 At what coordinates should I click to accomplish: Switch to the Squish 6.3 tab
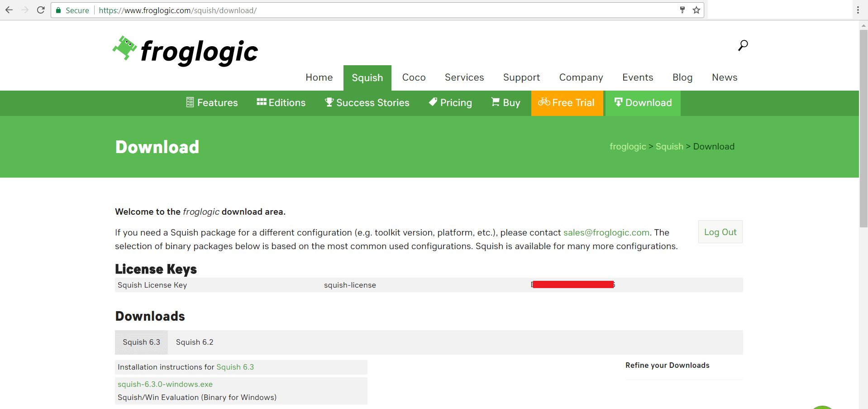tap(142, 342)
